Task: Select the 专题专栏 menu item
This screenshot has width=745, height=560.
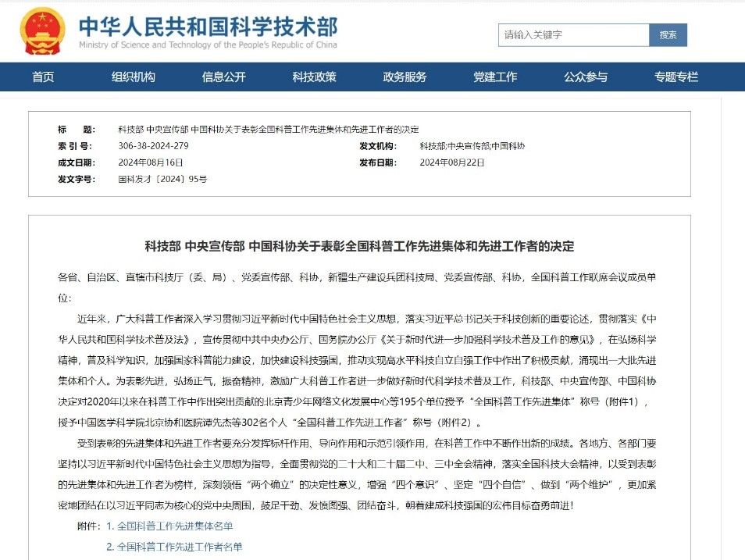Action: (x=676, y=77)
